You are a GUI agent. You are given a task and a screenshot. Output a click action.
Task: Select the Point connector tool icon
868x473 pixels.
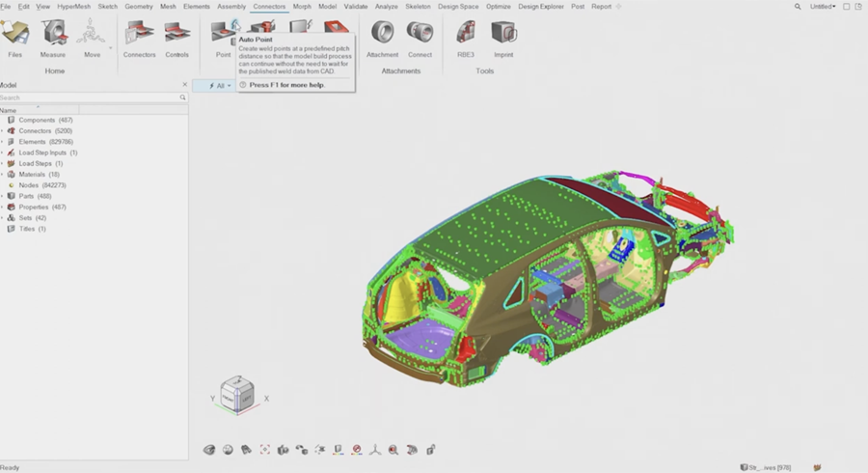[x=223, y=33]
